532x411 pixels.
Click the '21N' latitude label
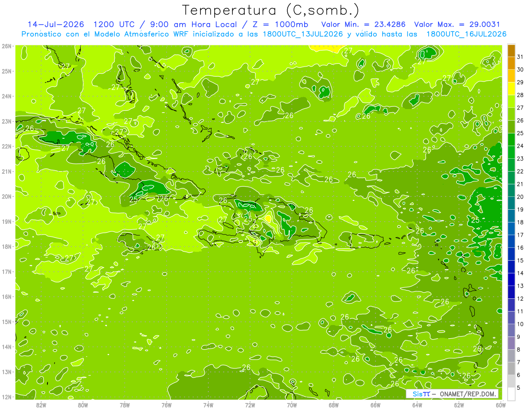(x=6, y=172)
